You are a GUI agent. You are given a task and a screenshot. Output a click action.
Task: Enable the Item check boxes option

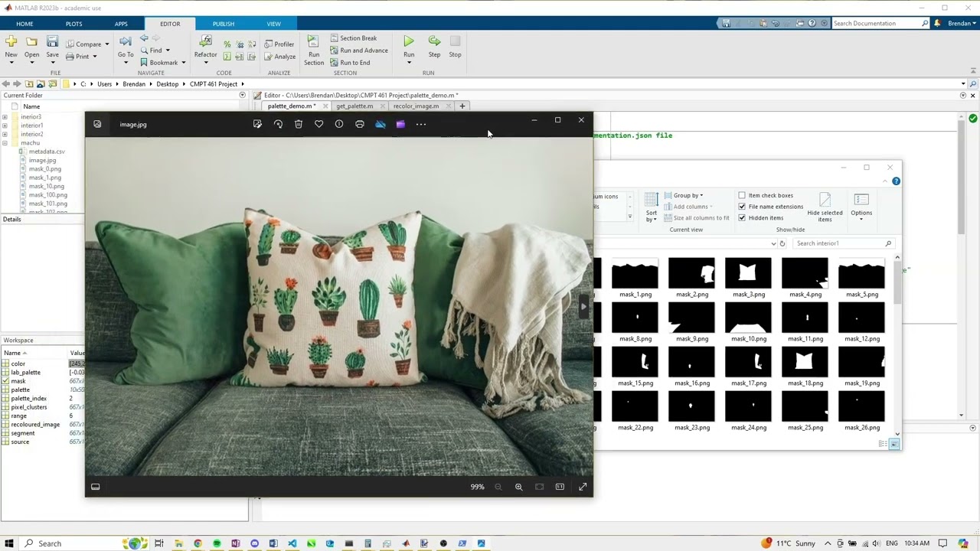point(742,195)
